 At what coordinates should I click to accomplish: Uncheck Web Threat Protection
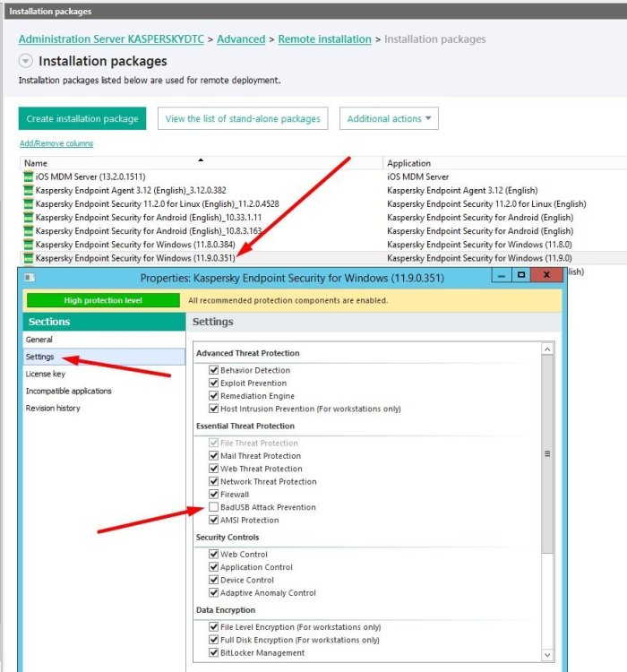coord(213,469)
